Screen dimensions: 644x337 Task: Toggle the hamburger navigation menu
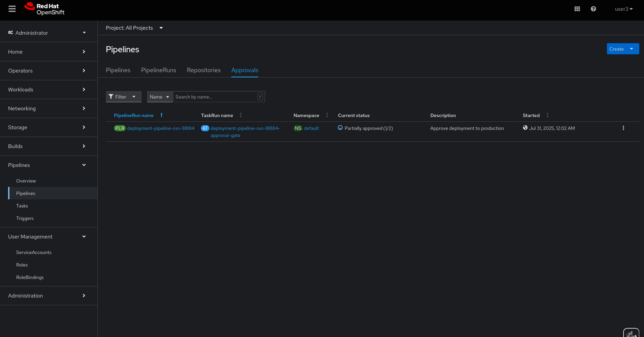(x=12, y=9)
